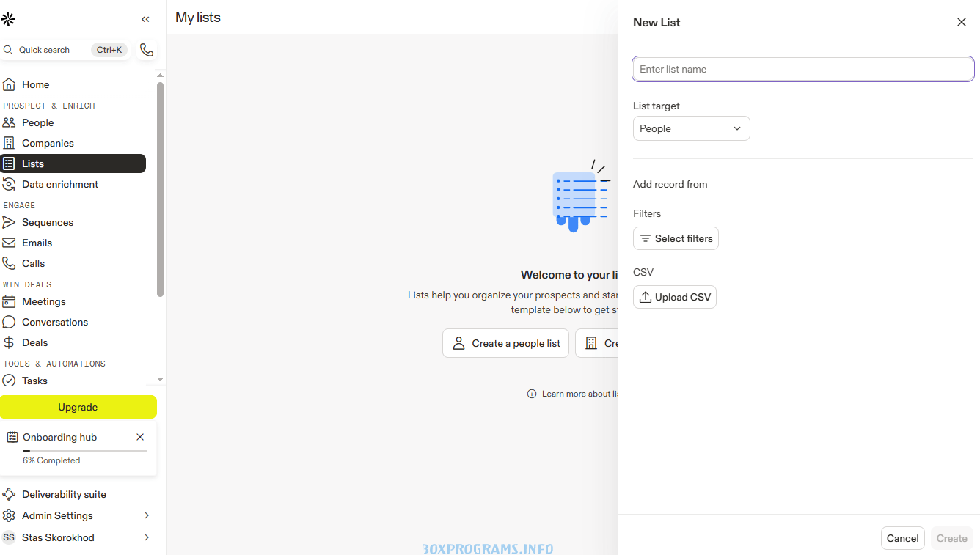Image resolution: width=980 pixels, height=555 pixels.
Task: Click the Stas Skorokhod avatar
Action: click(x=9, y=537)
